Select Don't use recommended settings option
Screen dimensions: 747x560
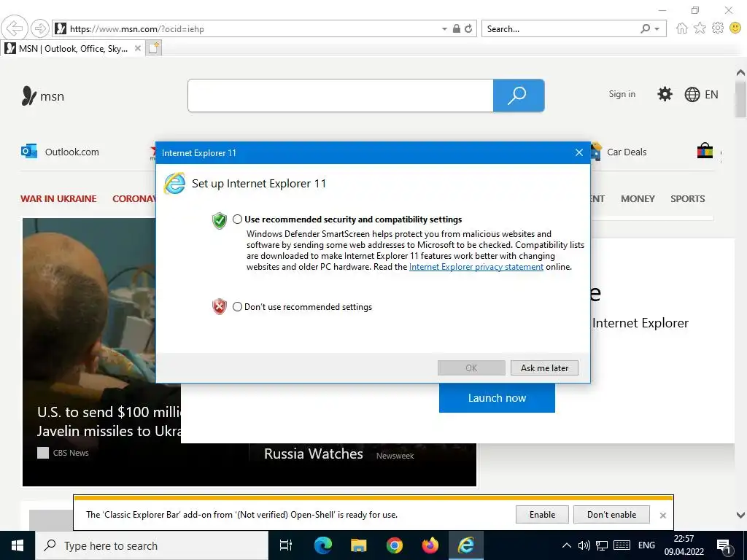pos(237,307)
